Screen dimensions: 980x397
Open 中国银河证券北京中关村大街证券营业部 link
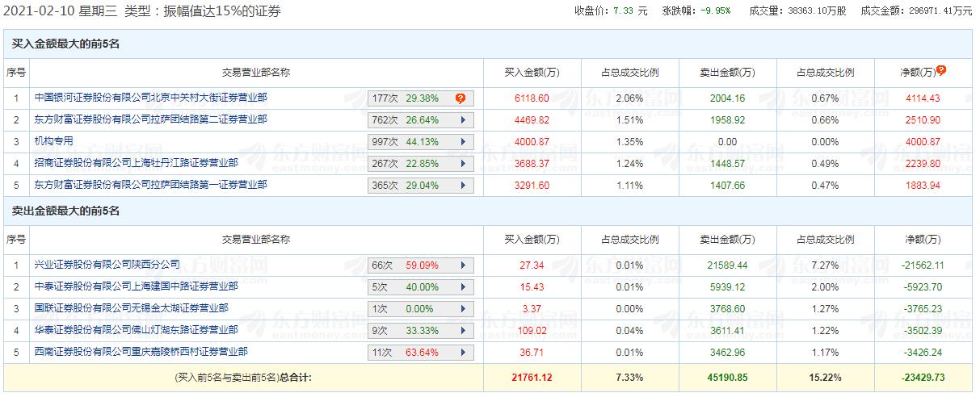[x=150, y=98]
